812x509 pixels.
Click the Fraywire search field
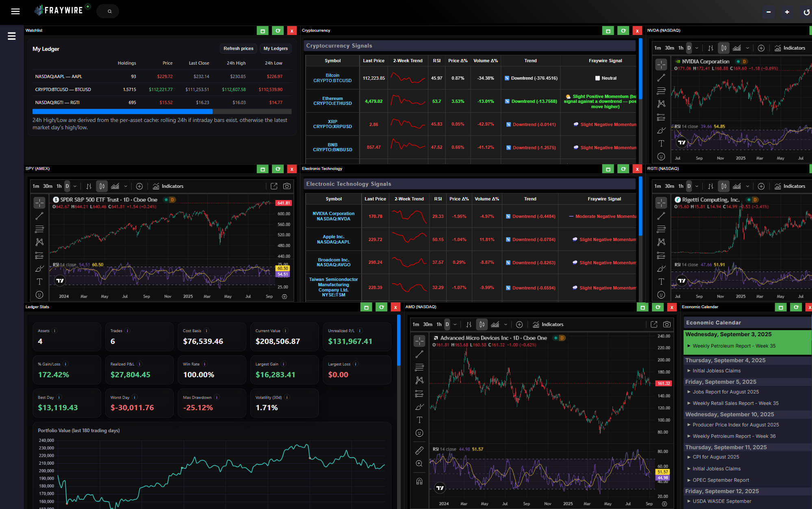click(108, 11)
